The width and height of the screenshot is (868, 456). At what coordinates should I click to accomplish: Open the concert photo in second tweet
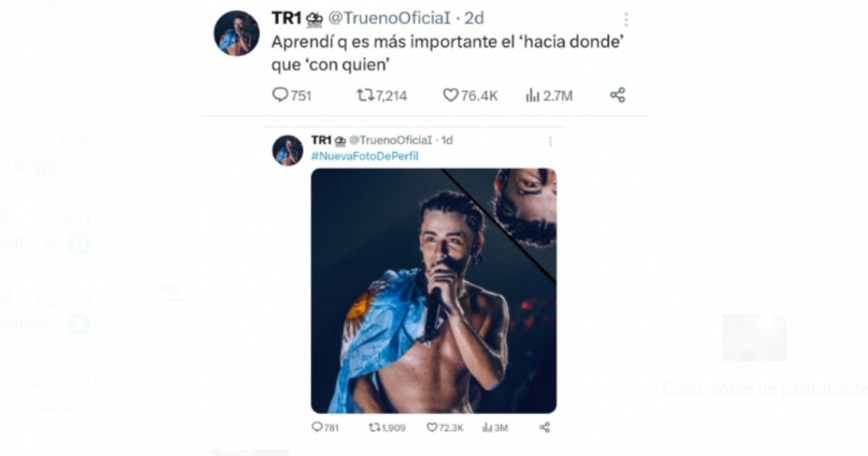point(434,291)
